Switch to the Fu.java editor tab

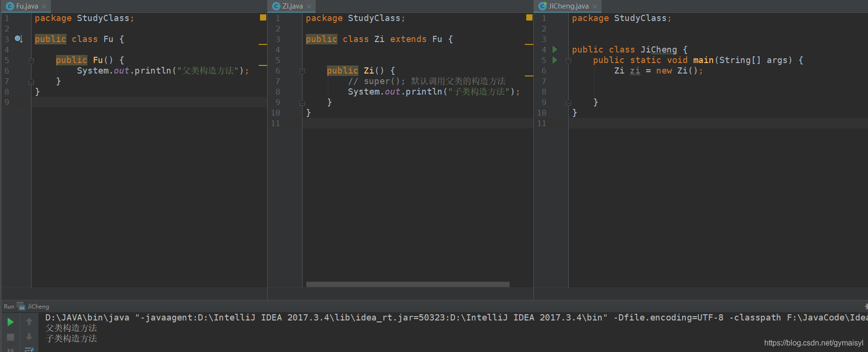click(x=27, y=6)
